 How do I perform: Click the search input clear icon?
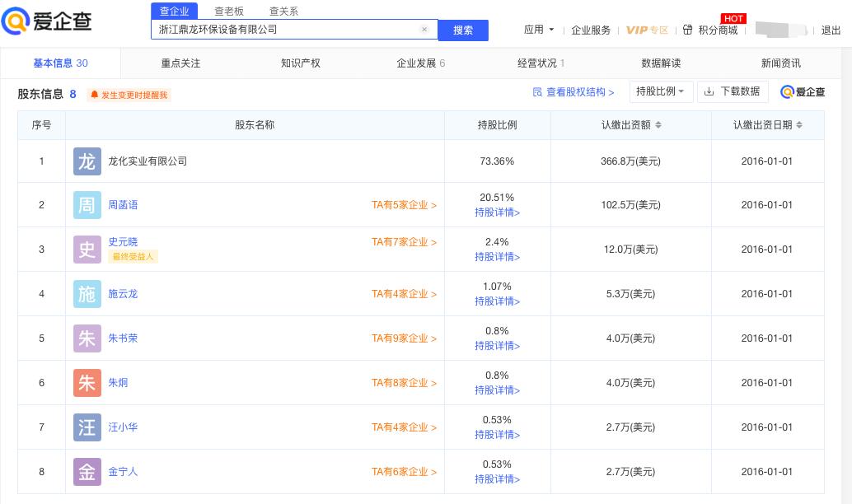click(424, 29)
